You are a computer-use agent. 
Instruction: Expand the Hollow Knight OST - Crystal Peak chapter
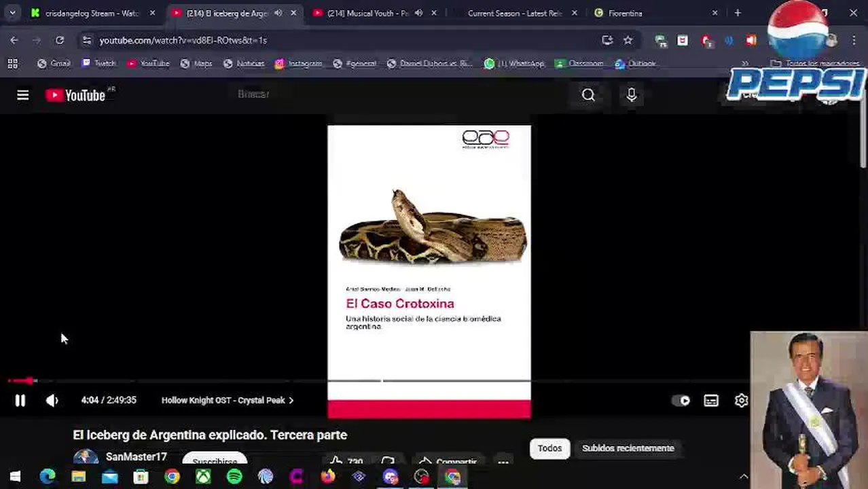tap(227, 401)
